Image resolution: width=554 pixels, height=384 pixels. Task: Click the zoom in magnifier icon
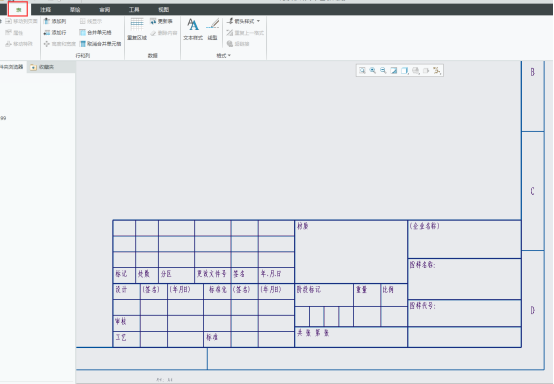click(x=372, y=70)
